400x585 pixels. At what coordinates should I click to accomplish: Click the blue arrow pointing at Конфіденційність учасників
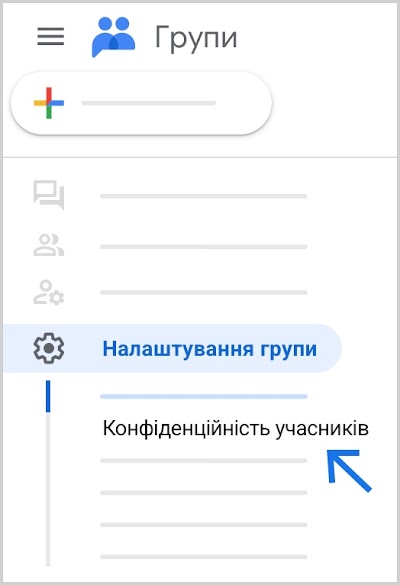pos(349,471)
